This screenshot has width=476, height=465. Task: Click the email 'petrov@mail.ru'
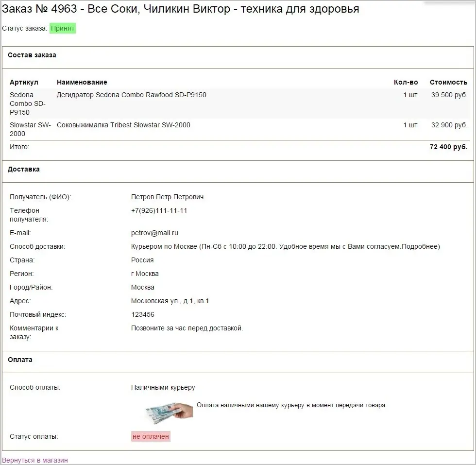(154, 233)
